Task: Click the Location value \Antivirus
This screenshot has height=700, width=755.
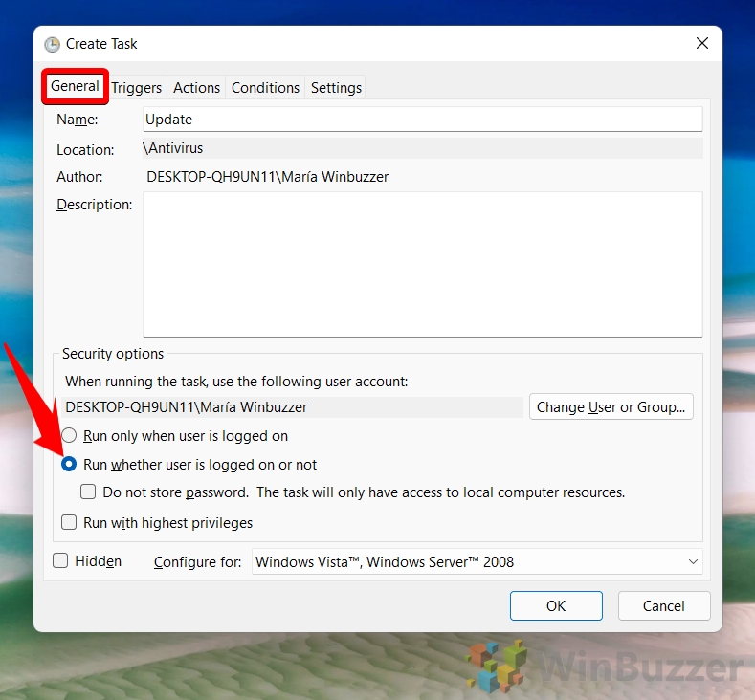Action: (x=423, y=148)
